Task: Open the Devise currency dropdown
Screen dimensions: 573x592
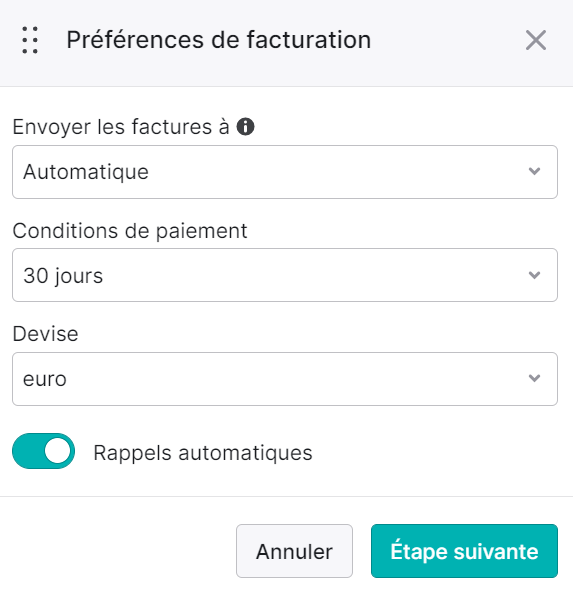Action: tap(285, 379)
